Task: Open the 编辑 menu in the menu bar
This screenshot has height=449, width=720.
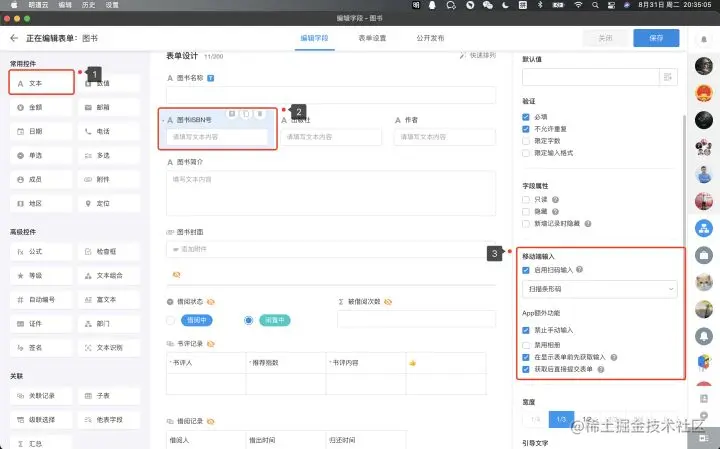Action: [65, 5]
